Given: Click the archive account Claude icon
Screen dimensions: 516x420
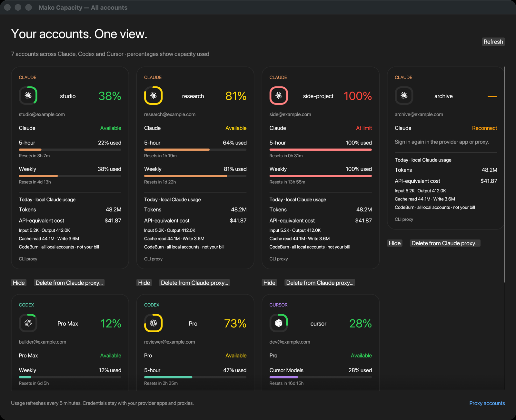Looking at the screenshot, I should 404,96.
